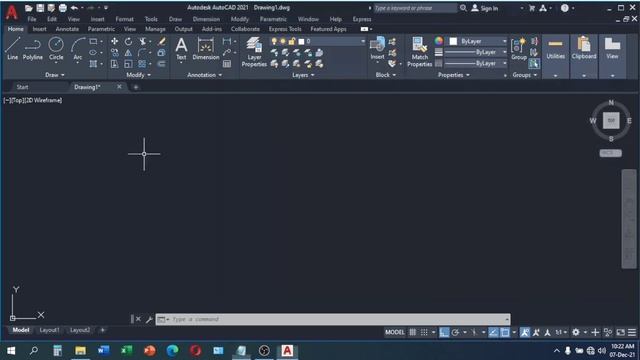The width and height of the screenshot is (640, 360).
Task: Expand the Draw panel
Action: [55, 75]
